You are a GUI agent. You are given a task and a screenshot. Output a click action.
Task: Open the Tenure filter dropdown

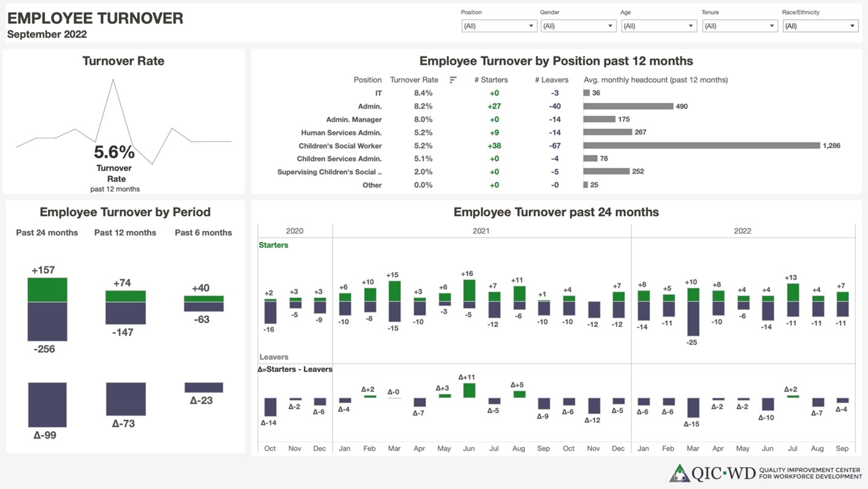click(740, 26)
